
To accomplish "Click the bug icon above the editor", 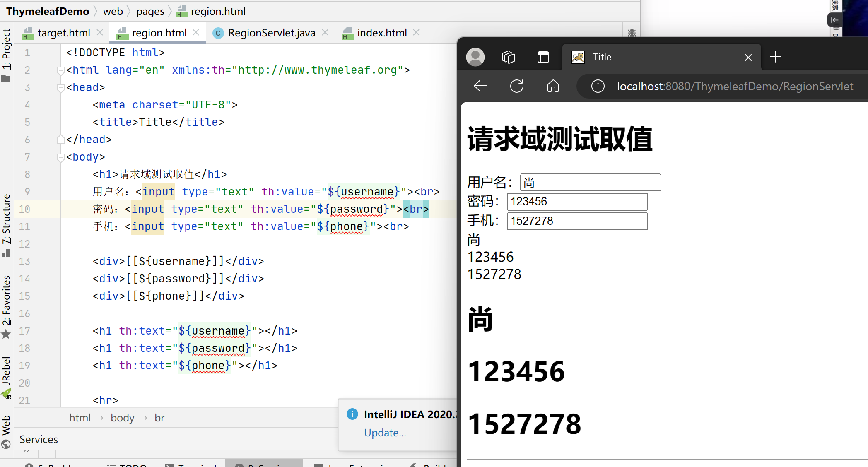I will pos(632,33).
